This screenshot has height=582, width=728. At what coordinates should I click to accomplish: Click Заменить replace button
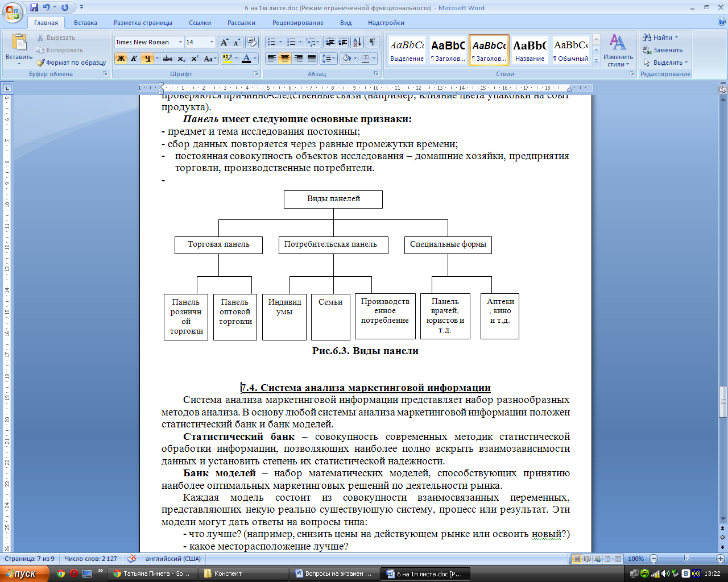click(663, 50)
